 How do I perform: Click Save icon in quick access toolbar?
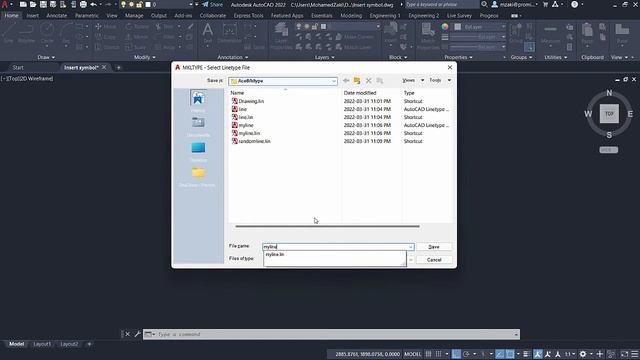coord(43,4)
